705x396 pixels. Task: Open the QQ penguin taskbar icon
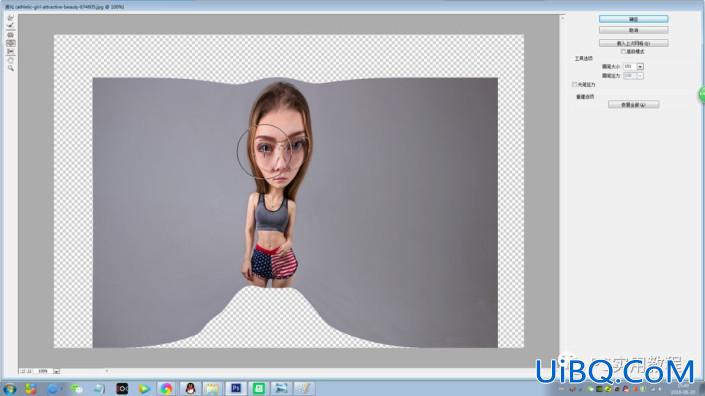(190, 388)
